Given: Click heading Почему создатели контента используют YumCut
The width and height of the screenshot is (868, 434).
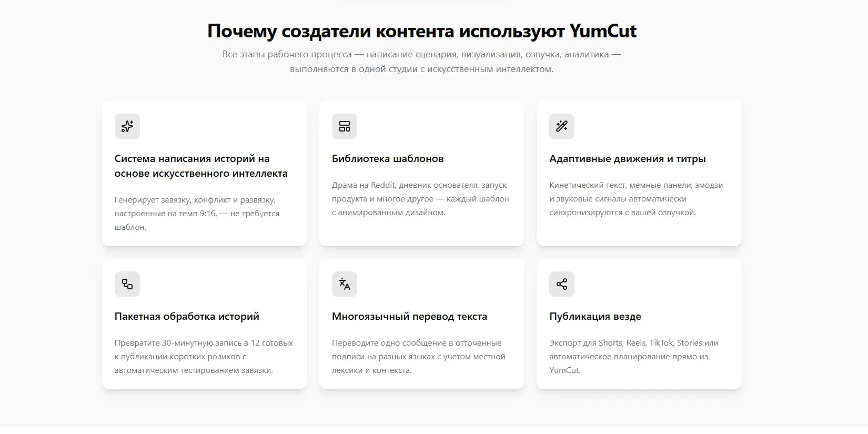Looking at the screenshot, I should [x=422, y=31].
